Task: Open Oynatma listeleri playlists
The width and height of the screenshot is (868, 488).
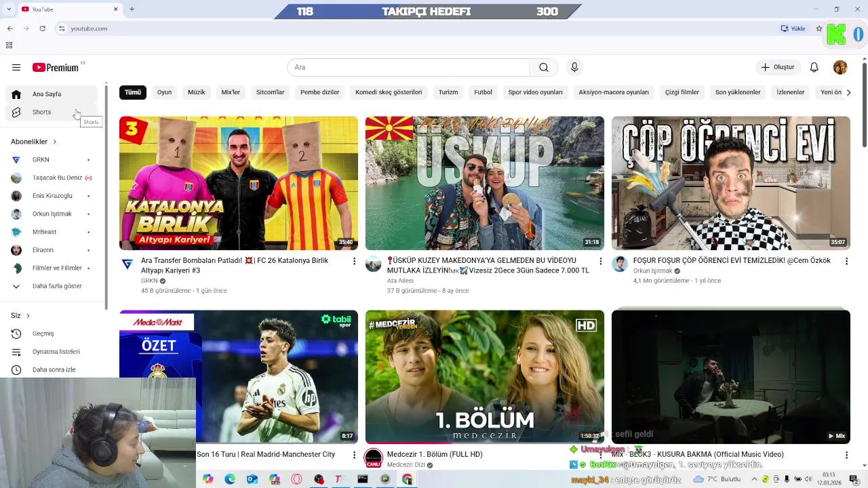Action: 51,352
